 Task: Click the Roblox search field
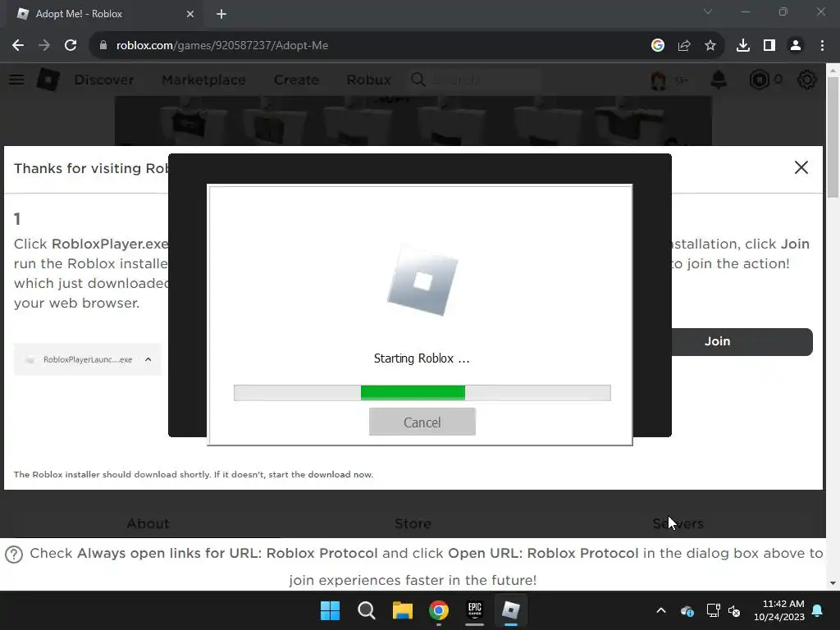click(x=475, y=80)
